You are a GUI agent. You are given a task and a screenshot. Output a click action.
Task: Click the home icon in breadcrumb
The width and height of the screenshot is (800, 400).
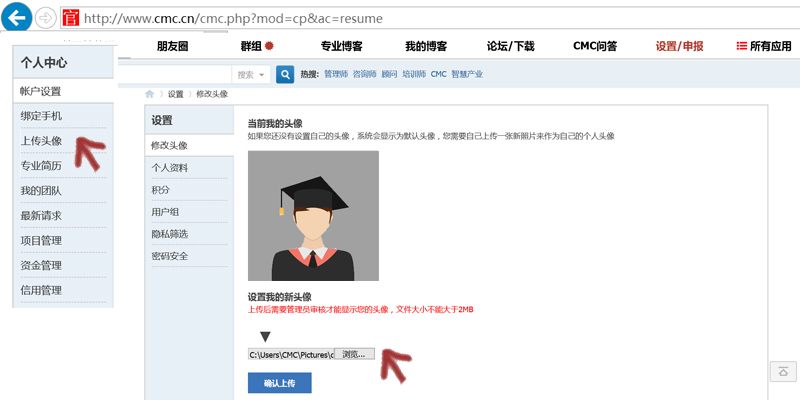[149, 94]
